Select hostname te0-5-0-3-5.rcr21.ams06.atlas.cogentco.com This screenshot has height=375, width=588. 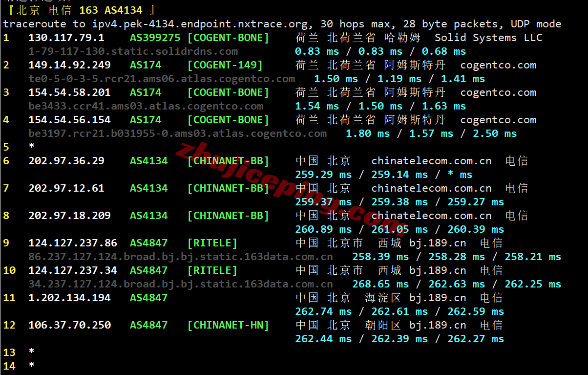click(x=162, y=79)
